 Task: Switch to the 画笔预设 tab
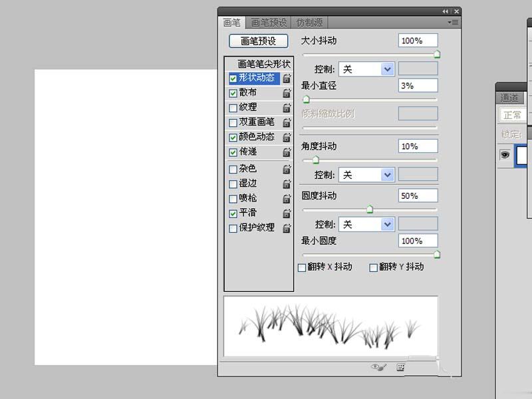coord(269,23)
